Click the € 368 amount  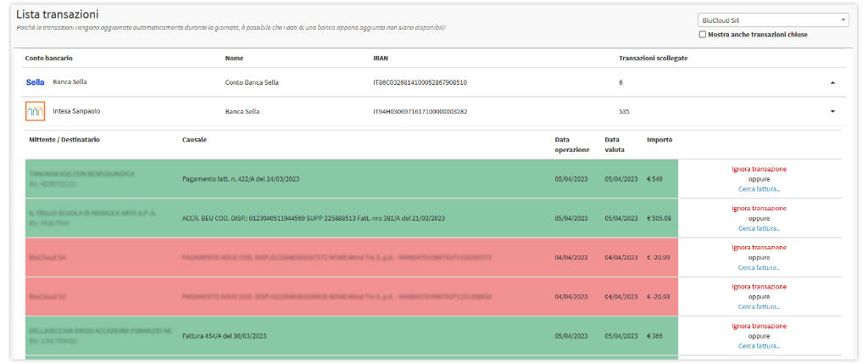(x=654, y=336)
